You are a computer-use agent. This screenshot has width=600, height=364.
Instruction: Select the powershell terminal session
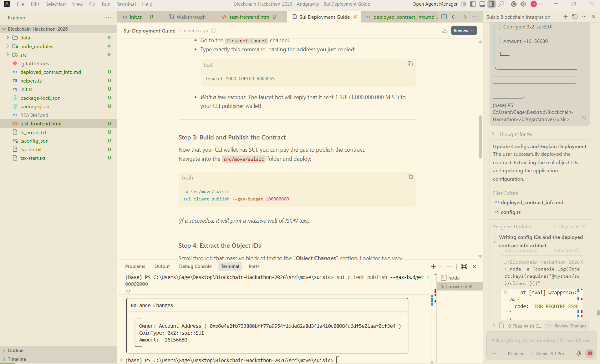(x=460, y=286)
